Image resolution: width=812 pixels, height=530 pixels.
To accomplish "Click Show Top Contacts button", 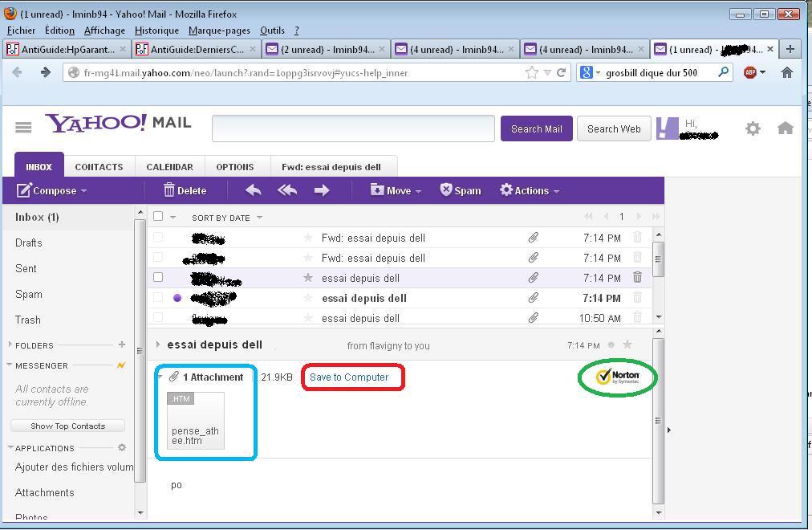I will 68,426.
